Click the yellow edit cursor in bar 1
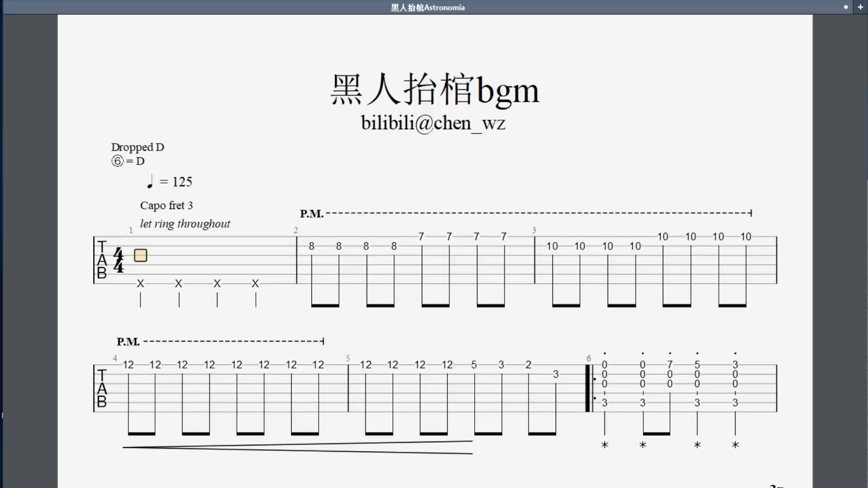This screenshot has height=488, width=868. (141, 255)
